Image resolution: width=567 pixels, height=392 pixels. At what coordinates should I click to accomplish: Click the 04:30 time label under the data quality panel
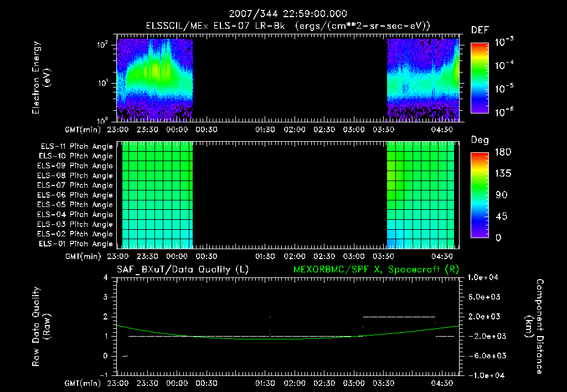(442, 383)
